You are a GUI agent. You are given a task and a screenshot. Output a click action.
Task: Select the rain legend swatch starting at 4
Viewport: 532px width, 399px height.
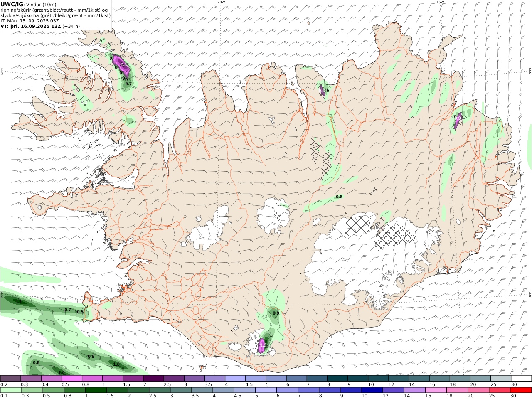223,390
